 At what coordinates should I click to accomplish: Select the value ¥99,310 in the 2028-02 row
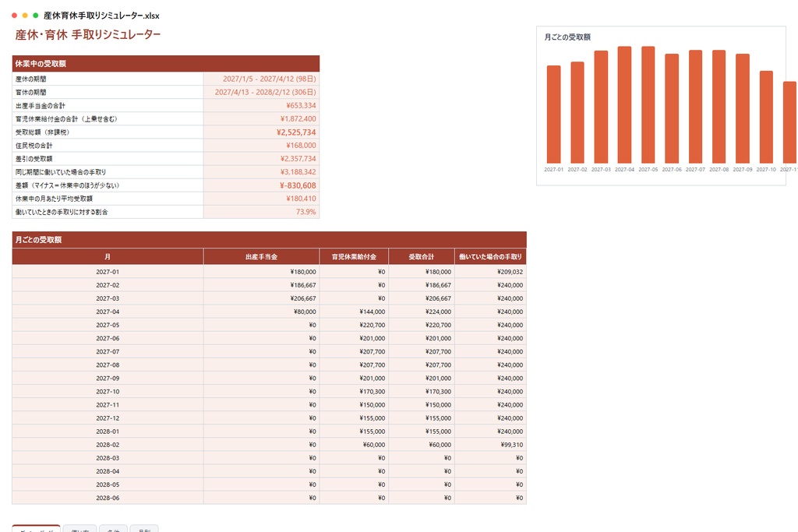click(x=491, y=445)
